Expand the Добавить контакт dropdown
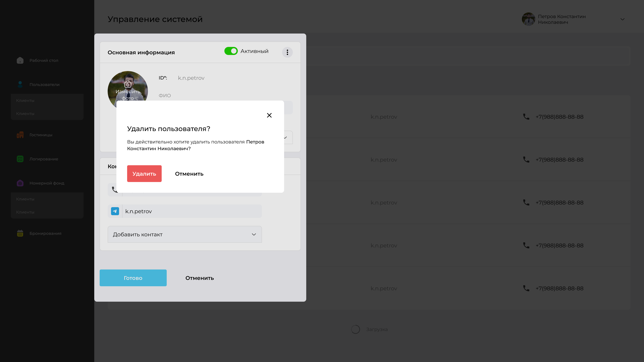Viewport: 644px width, 362px height. pos(185,234)
